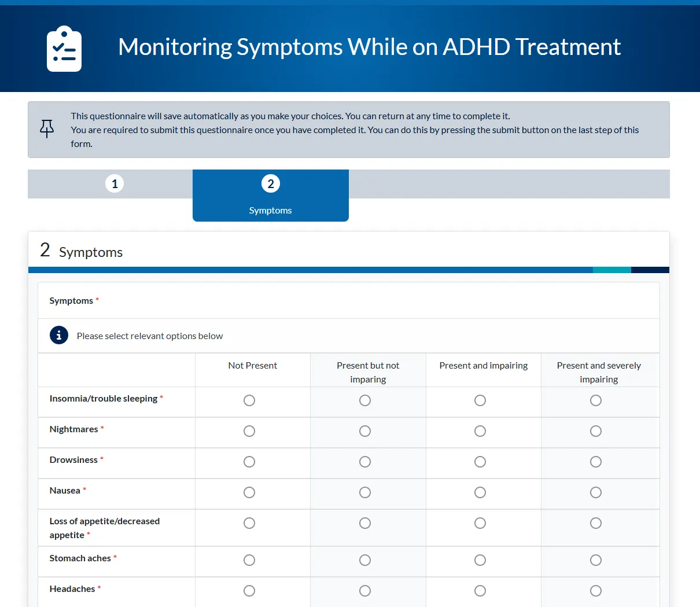Image resolution: width=700 pixels, height=607 pixels.
Task: Set Loss of appetite to Not Present
Action: [x=249, y=523]
